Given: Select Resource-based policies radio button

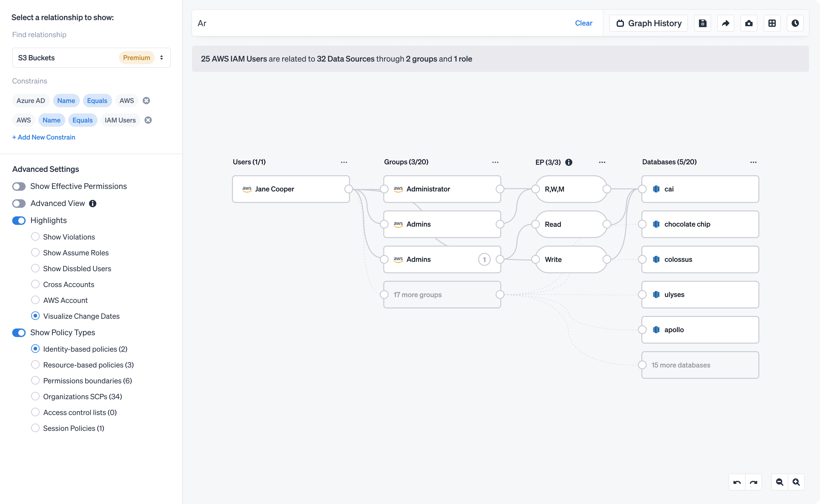Looking at the screenshot, I should coord(35,365).
